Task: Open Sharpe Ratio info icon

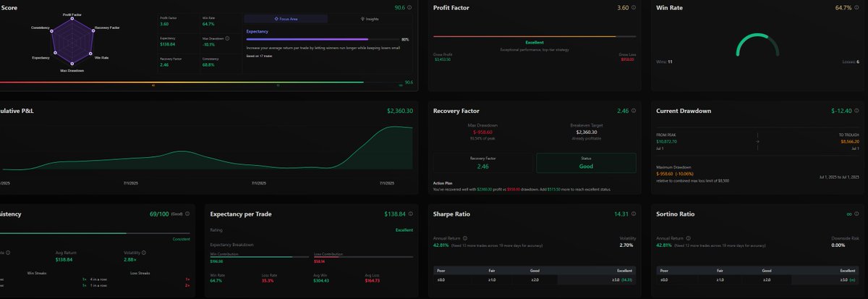Action: (x=634, y=214)
